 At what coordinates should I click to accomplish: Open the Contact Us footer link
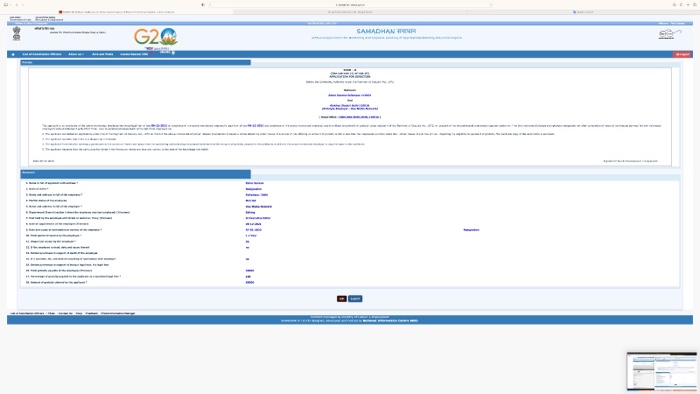(65, 313)
